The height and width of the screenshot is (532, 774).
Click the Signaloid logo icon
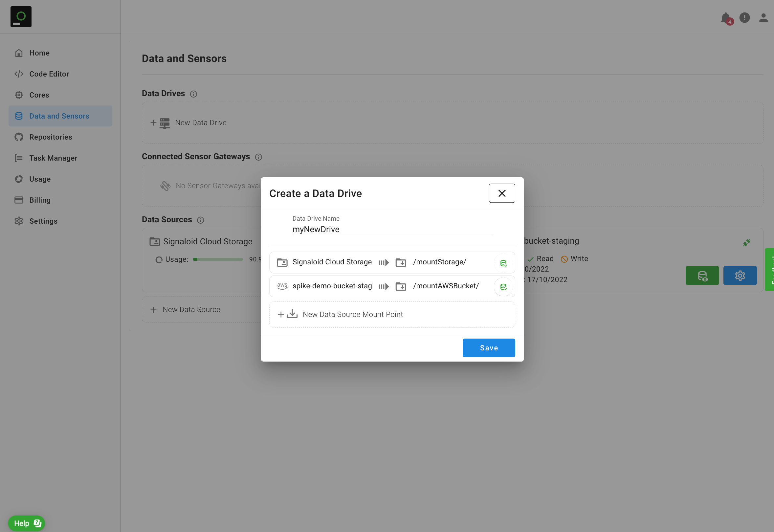[x=21, y=17]
